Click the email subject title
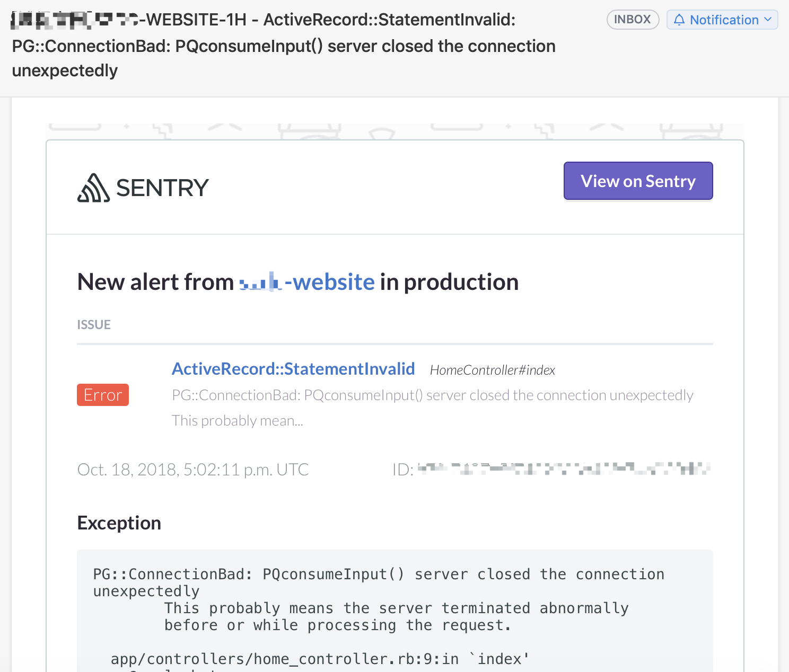Image resolution: width=789 pixels, height=672 pixels. point(284,45)
